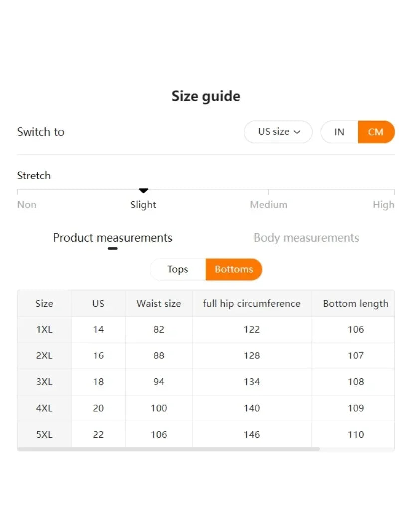Screen dimensions: 399x532
Task: Click the Non stretch level label
Action: point(27,205)
